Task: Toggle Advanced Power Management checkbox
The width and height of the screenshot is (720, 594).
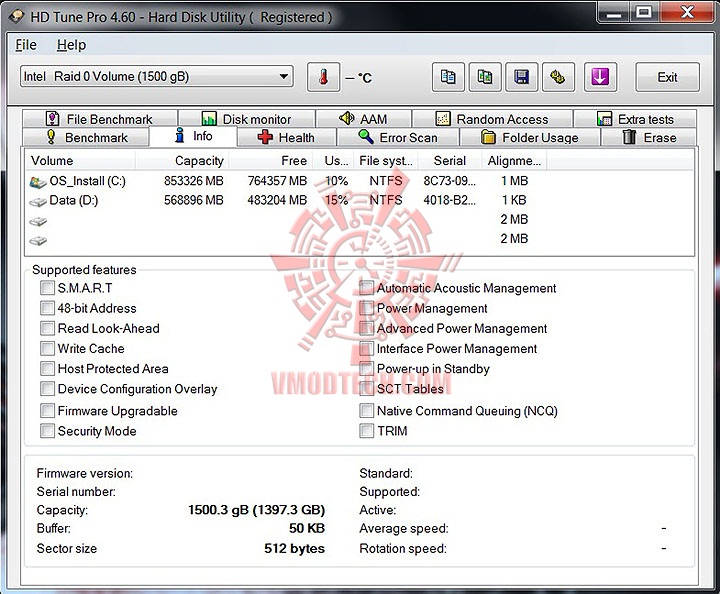Action: 366,328
